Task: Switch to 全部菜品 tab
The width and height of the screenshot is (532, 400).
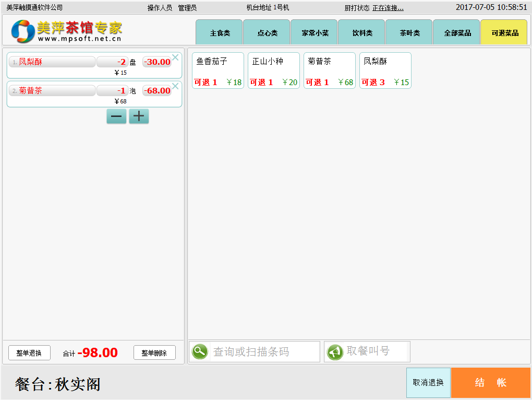Action: [x=457, y=33]
